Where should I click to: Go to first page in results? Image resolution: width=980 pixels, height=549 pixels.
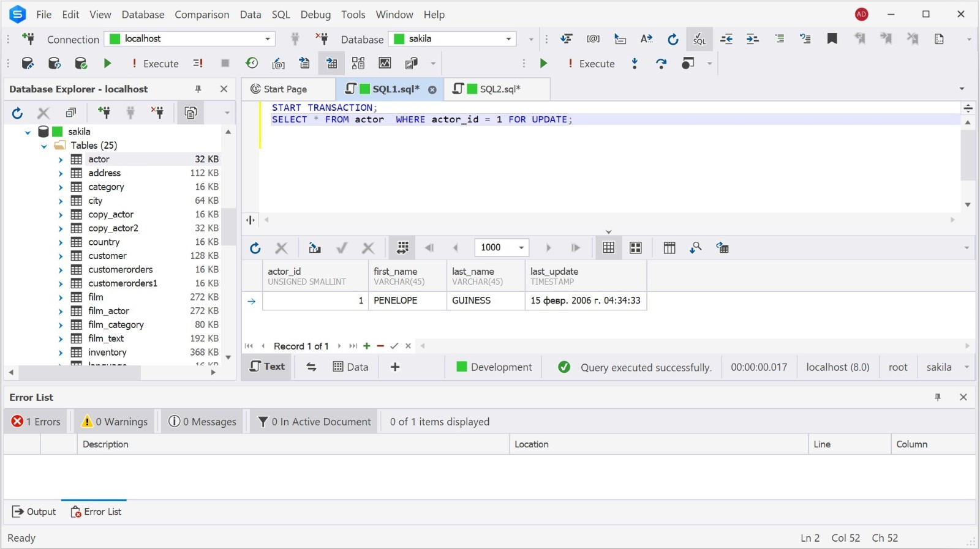[x=429, y=248]
